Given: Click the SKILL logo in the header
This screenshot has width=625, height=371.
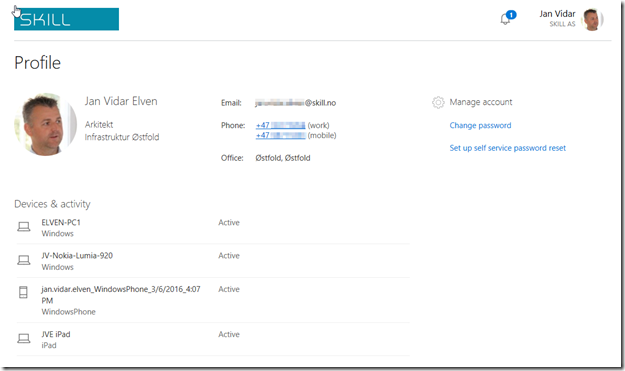Looking at the screenshot, I should coord(66,19).
